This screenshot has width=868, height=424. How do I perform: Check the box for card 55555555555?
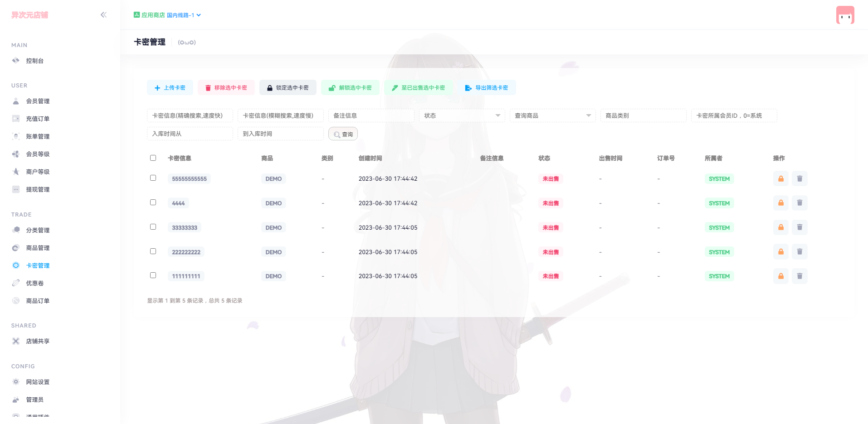click(x=153, y=178)
